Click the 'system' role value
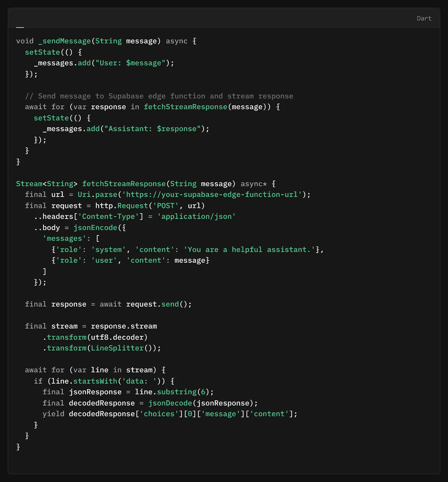This screenshot has height=482, width=448. (x=108, y=250)
